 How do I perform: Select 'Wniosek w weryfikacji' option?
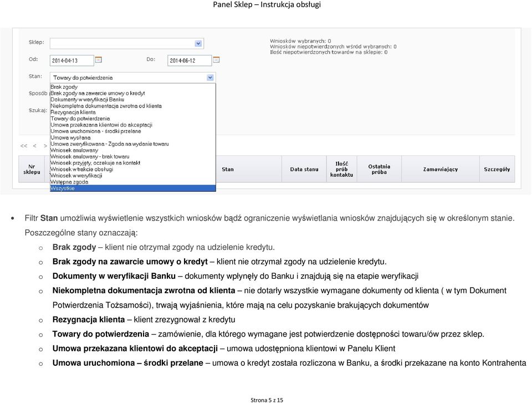pos(132,176)
